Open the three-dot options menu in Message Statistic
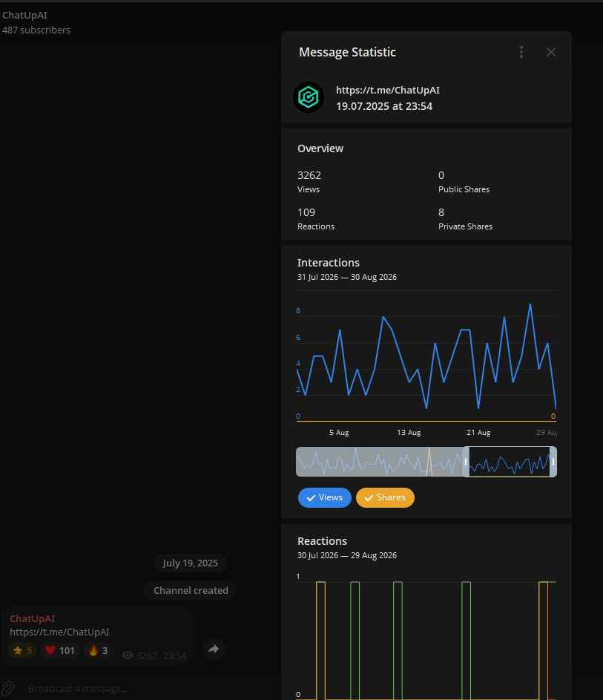This screenshot has height=700, width=603. pos(521,52)
